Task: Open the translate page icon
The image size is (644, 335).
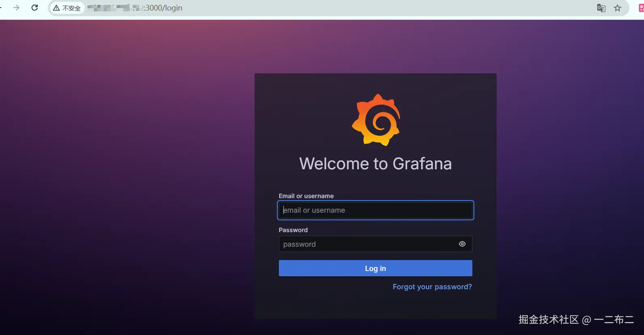Action: pos(601,8)
